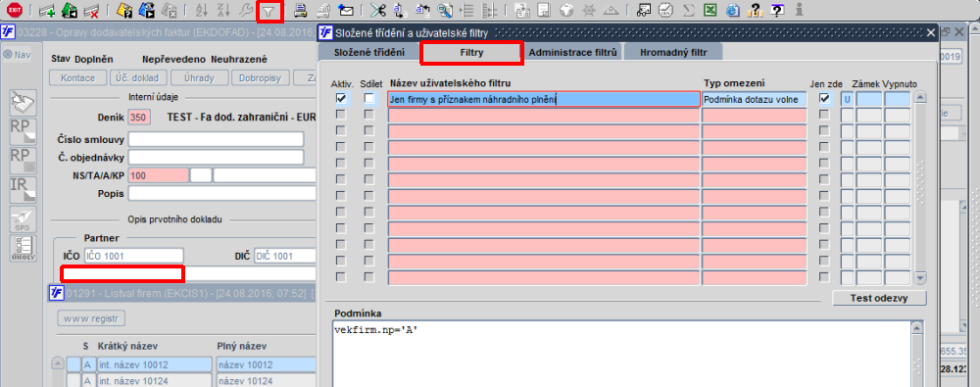This screenshot has height=387, width=980.
Task: Click the Kontace button
Action: [78, 78]
